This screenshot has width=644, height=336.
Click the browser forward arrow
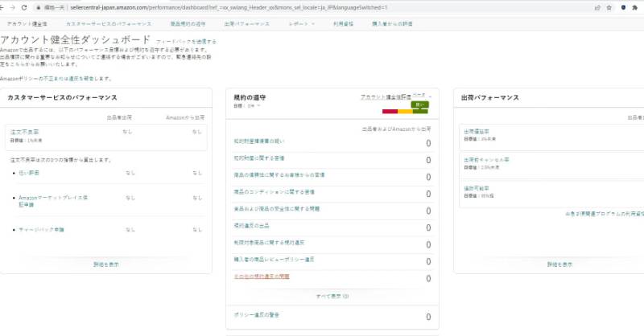13,7
